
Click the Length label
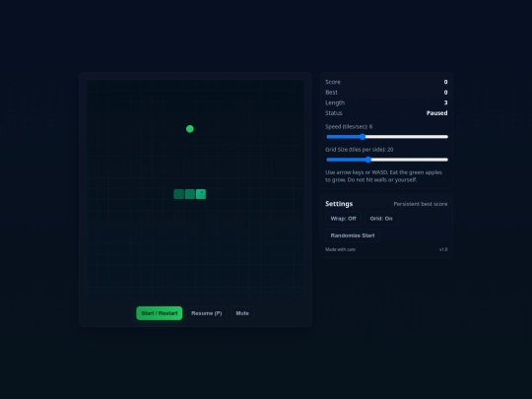click(x=335, y=102)
